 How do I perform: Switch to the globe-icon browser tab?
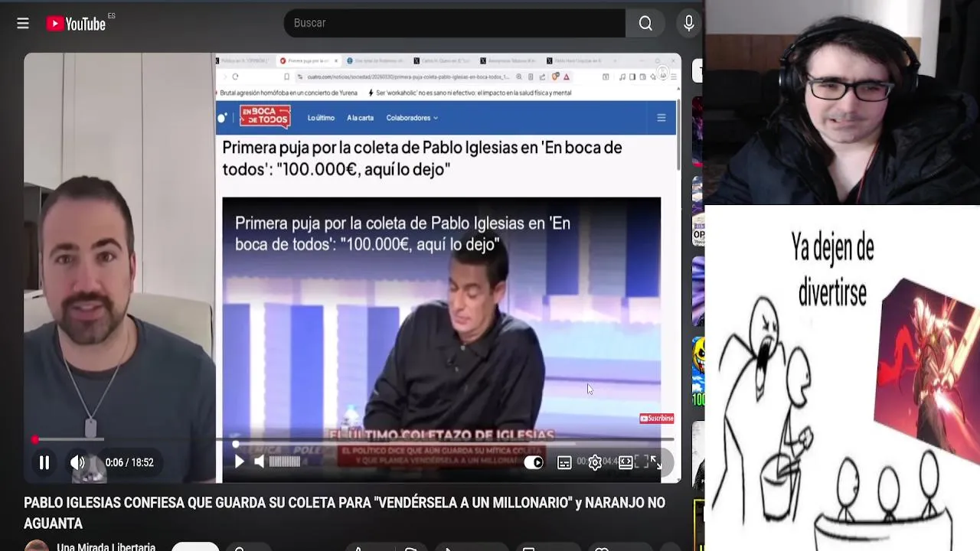tap(376, 60)
